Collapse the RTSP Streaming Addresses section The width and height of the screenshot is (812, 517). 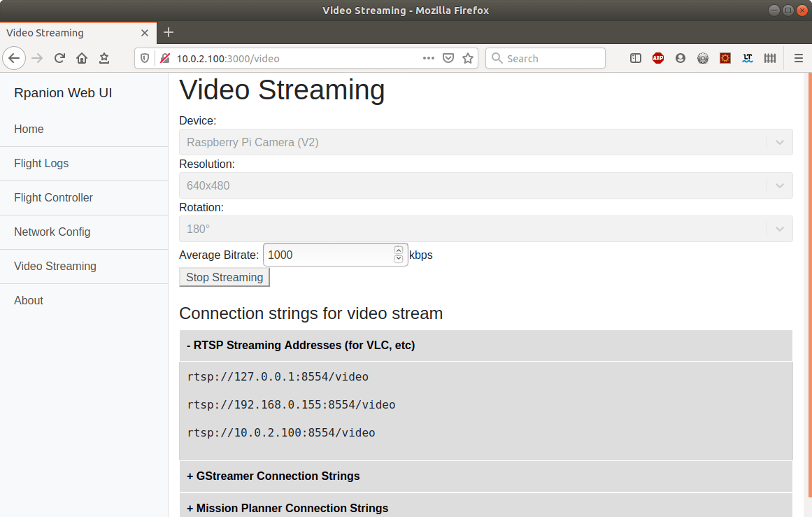[486, 345]
